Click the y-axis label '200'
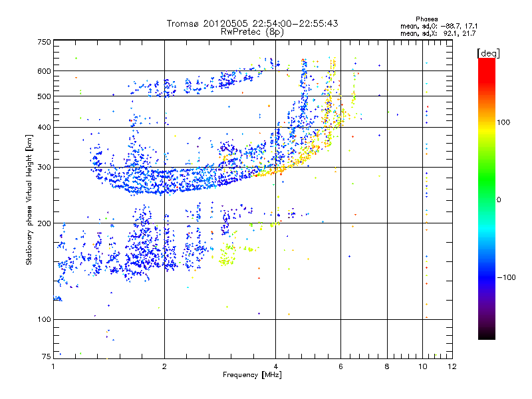532x399 pixels. pyautogui.click(x=44, y=223)
